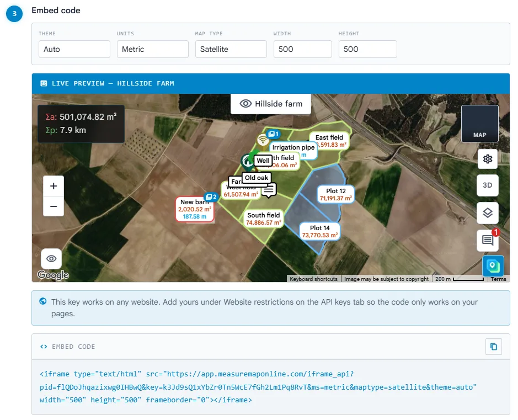Open comments panel with red badge
Viewport: 518px width, 420px height.
click(x=488, y=240)
